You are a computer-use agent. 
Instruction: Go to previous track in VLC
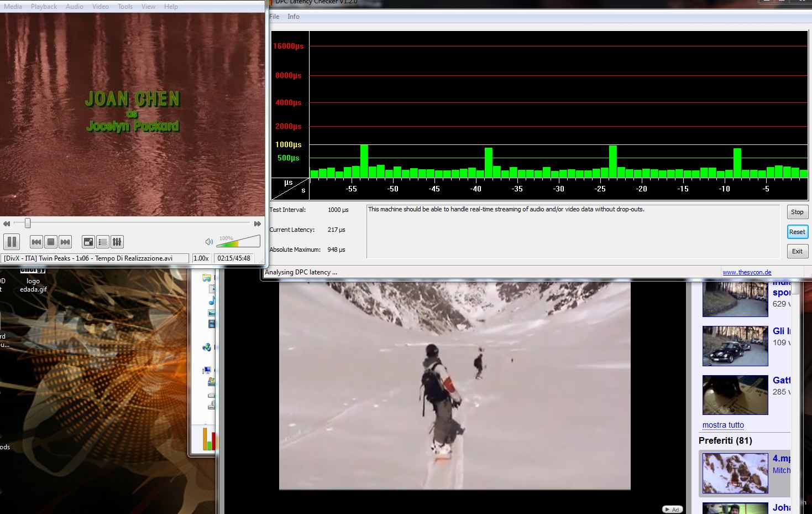pos(36,242)
